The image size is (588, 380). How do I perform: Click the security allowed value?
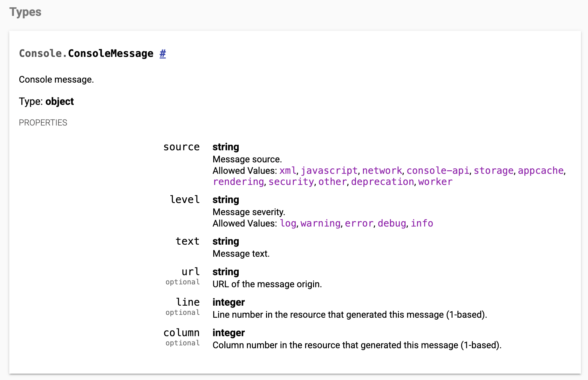tap(291, 182)
